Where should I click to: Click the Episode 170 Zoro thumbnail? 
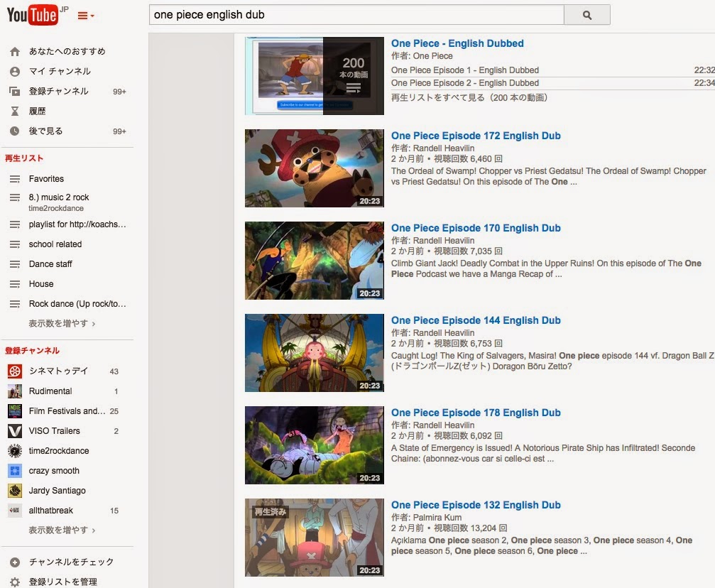[314, 261]
